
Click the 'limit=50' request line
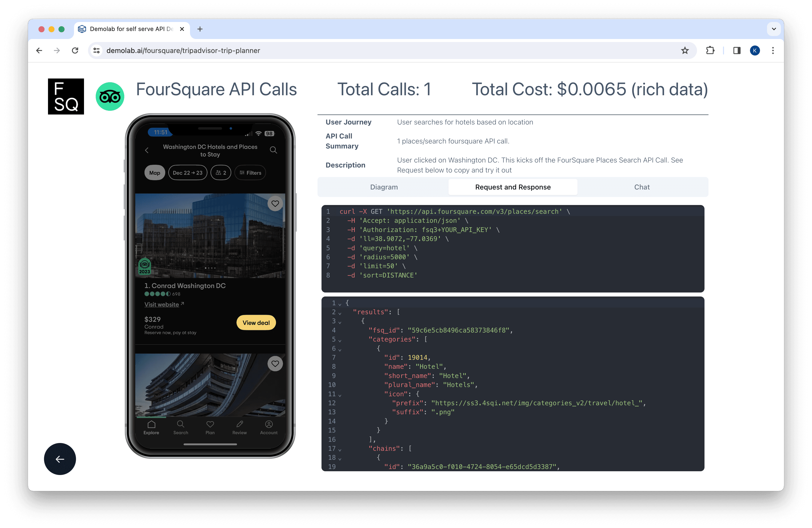pyautogui.click(x=377, y=266)
